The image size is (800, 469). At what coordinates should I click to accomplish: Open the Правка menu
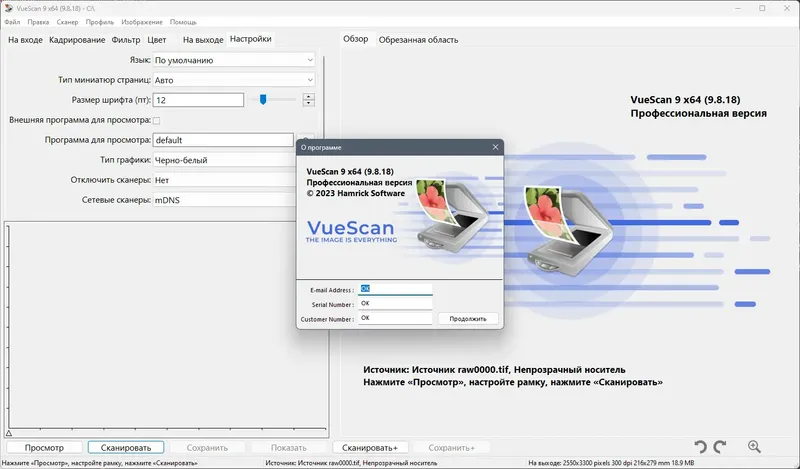(38, 22)
